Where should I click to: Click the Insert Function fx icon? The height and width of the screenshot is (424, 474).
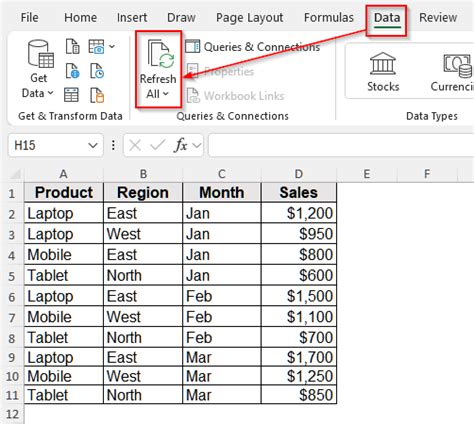pos(181,145)
